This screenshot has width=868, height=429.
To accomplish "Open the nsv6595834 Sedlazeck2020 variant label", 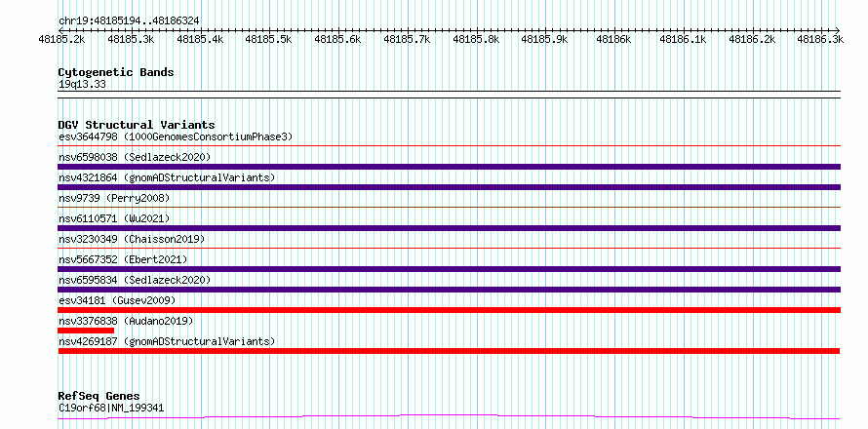I will click(x=135, y=280).
